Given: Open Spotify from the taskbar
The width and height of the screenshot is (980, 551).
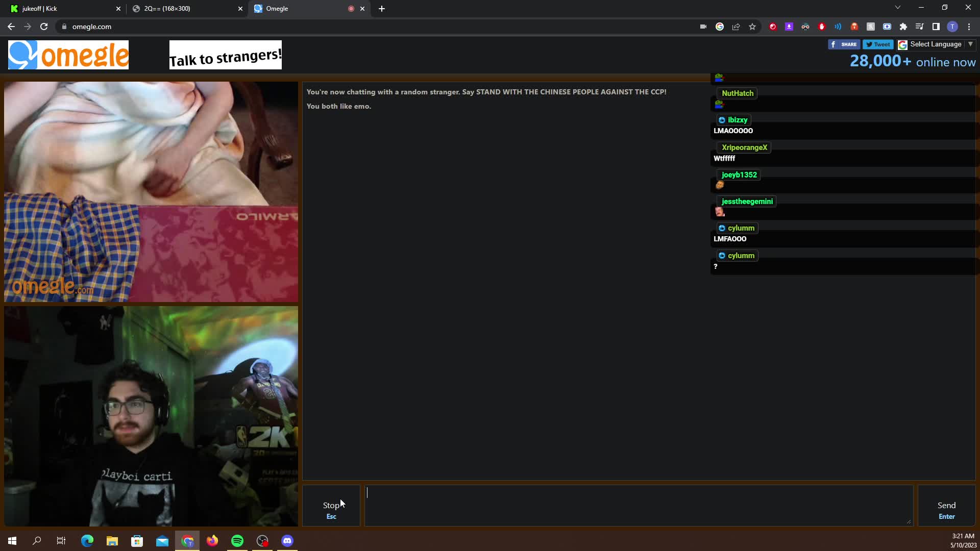Looking at the screenshot, I should point(237,541).
